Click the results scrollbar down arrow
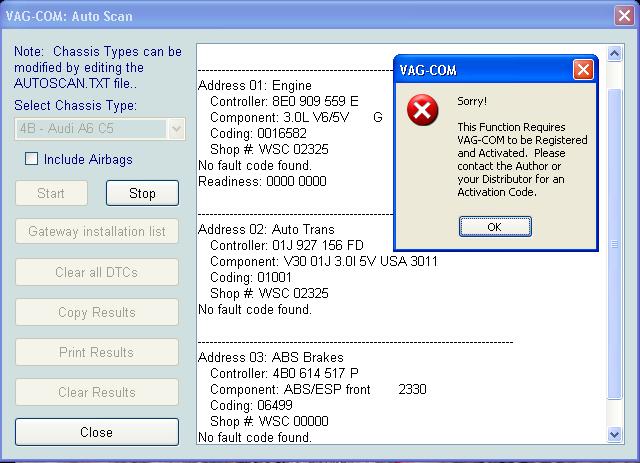The width and height of the screenshot is (640, 463). pyautogui.click(x=614, y=434)
